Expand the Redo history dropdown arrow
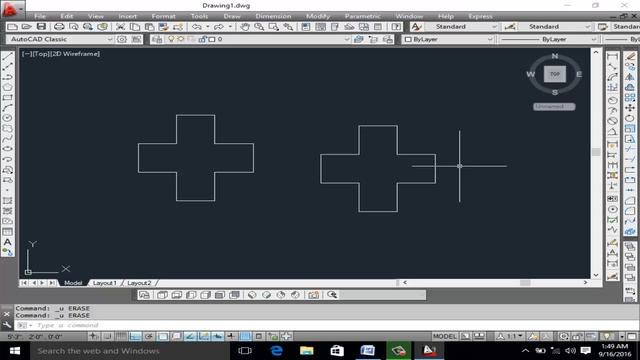 230,27
